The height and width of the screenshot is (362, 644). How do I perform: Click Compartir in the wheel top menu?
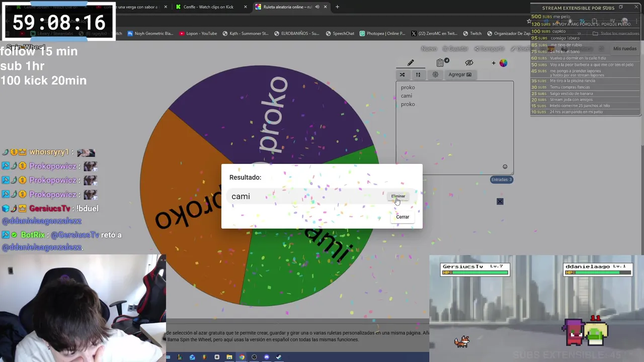[489, 49]
